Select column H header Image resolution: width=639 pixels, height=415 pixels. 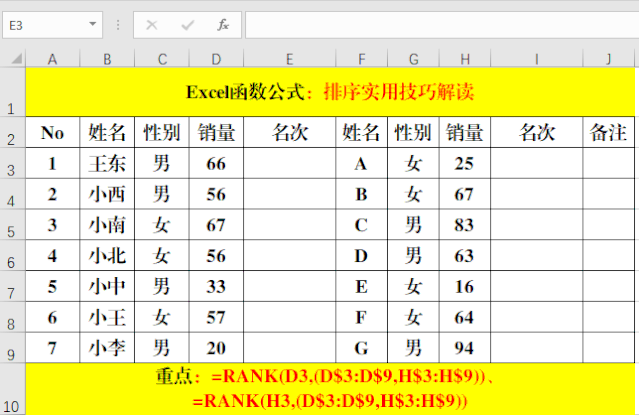(465, 60)
